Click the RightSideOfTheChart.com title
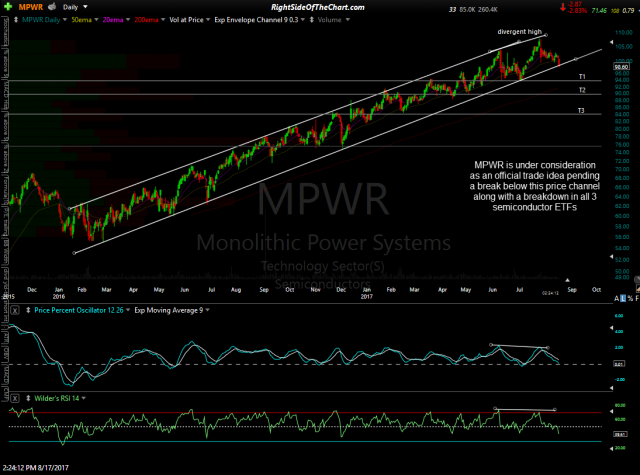640x475 pixels. click(318, 7)
